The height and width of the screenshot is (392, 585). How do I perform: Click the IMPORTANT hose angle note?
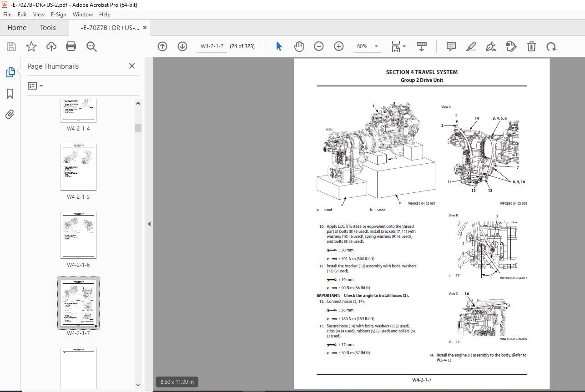[x=363, y=296]
